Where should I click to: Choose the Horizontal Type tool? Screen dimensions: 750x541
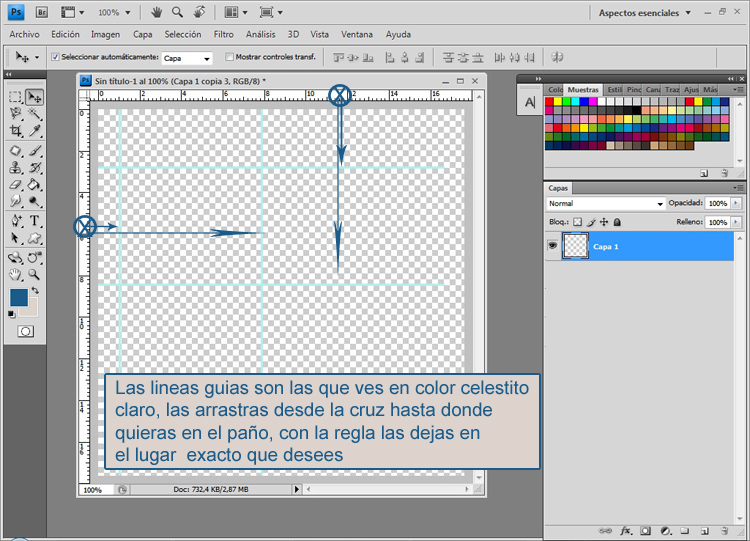tap(34, 220)
